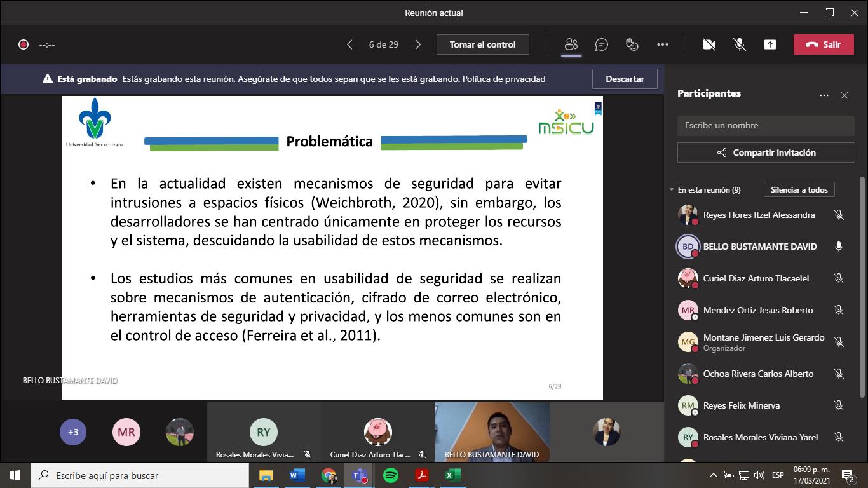Viewport: 868px width, 488px height.
Task: Click the participants list vertical scrollbar
Action: (862, 286)
